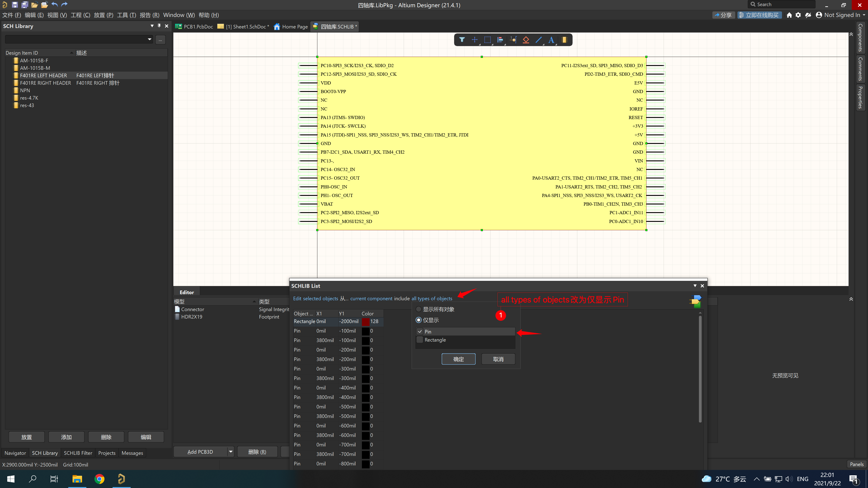Image resolution: width=868 pixels, height=488 pixels.
Task: Switch to PCB1.PcbDoc tab
Action: (194, 27)
